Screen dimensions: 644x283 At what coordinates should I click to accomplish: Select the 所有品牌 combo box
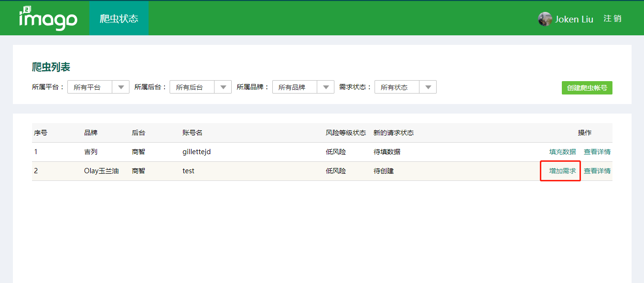click(x=303, y=87)
